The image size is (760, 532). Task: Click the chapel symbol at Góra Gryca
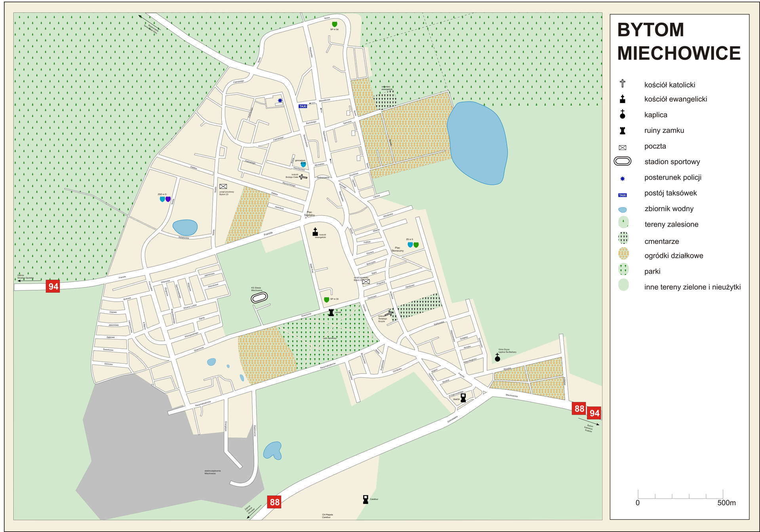coord(497,357)
